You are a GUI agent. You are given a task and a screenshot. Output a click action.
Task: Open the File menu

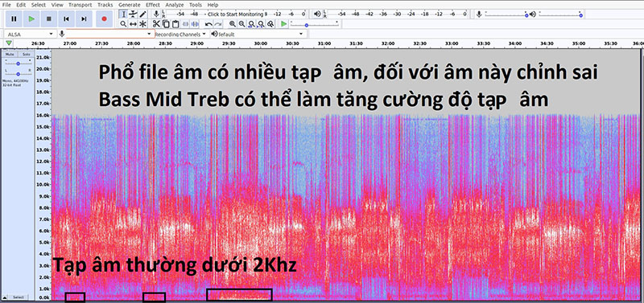tap(6, 5)
